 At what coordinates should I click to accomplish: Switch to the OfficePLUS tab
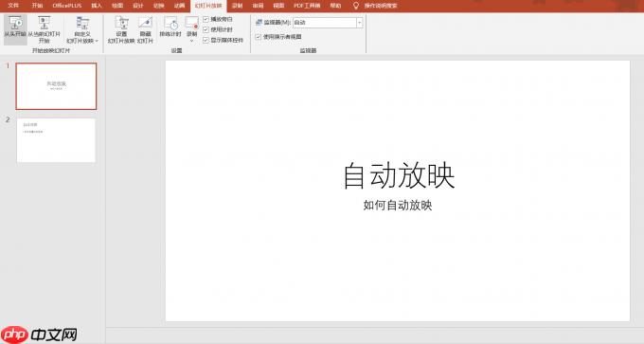click(x=67, y=6)
